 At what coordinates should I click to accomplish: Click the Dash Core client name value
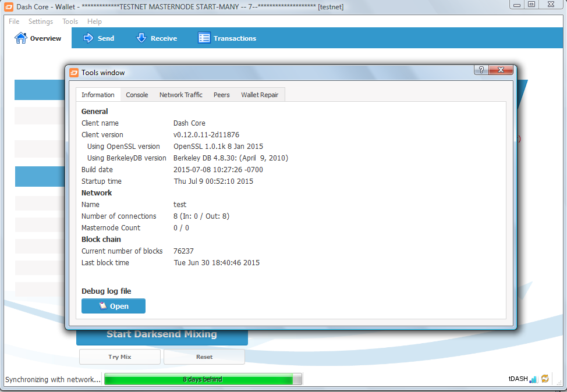pos(189,123)
